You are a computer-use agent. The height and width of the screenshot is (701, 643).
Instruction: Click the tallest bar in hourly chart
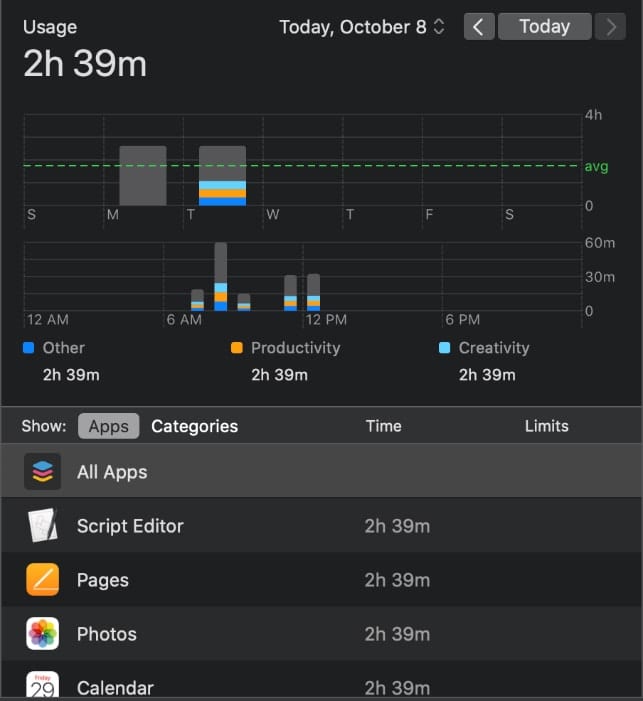click(221, 276)
